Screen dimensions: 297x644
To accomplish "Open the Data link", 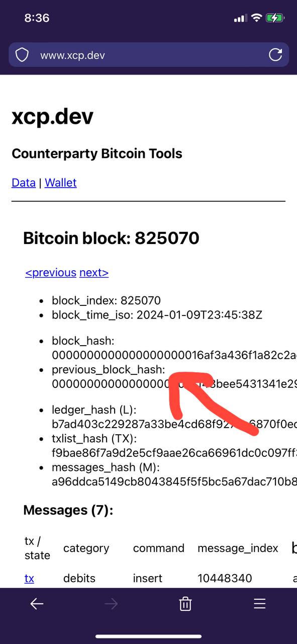I will pos(24,183).
